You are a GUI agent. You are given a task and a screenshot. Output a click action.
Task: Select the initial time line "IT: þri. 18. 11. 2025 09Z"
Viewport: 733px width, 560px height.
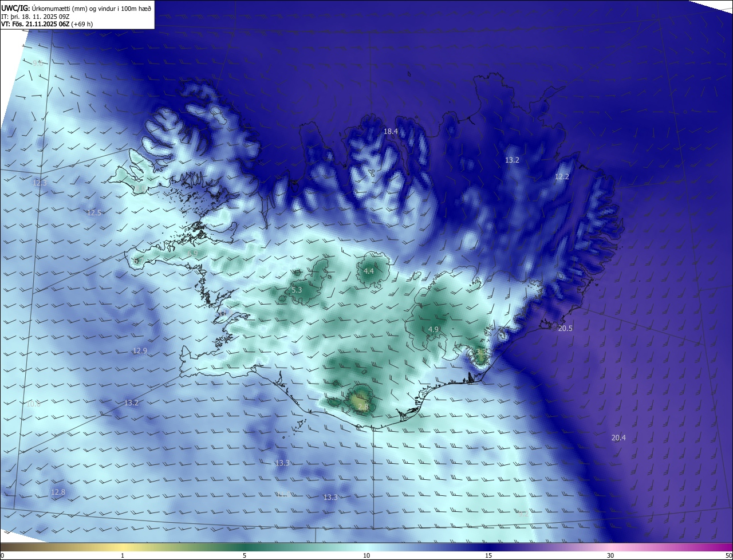[x=36, y=16]
